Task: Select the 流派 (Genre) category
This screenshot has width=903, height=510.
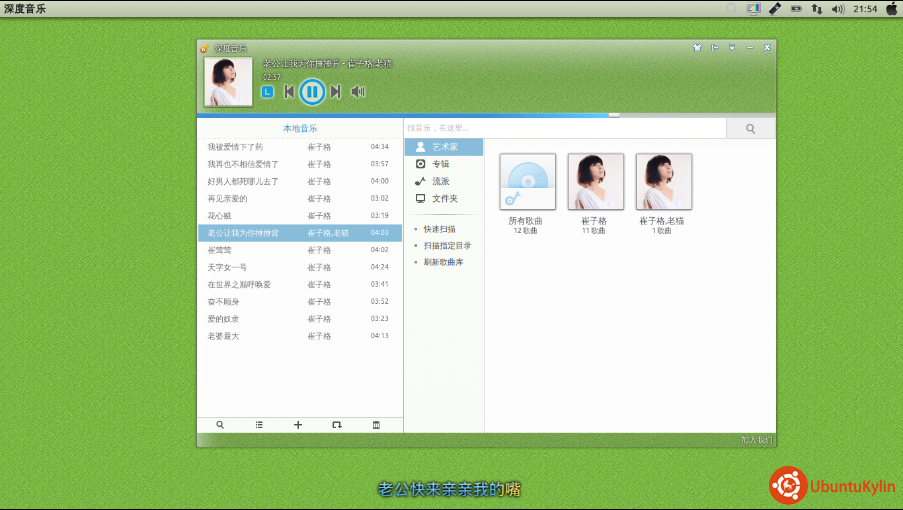Action: pyautogui.click(x=439, y=181)
